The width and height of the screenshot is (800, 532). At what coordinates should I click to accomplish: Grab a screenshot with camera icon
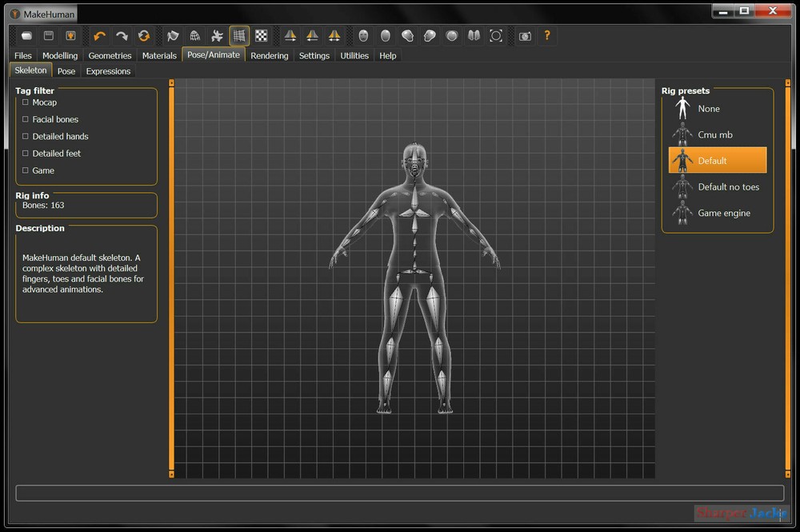point(525,36)
